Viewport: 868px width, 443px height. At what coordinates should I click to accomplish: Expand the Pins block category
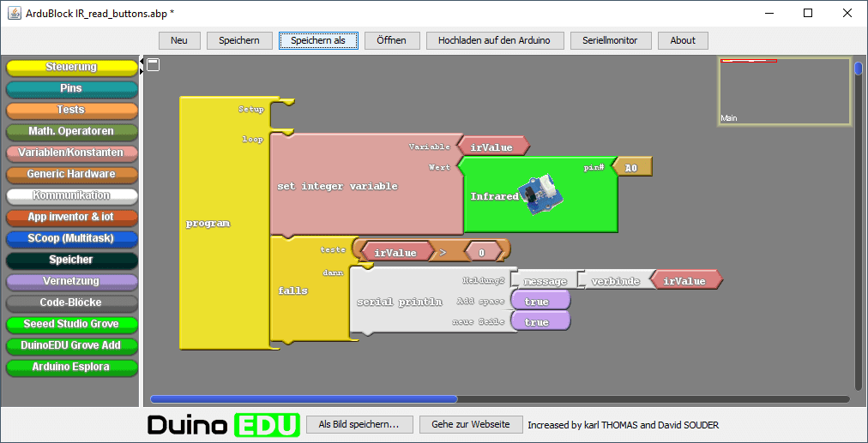[x=71, y=88]
